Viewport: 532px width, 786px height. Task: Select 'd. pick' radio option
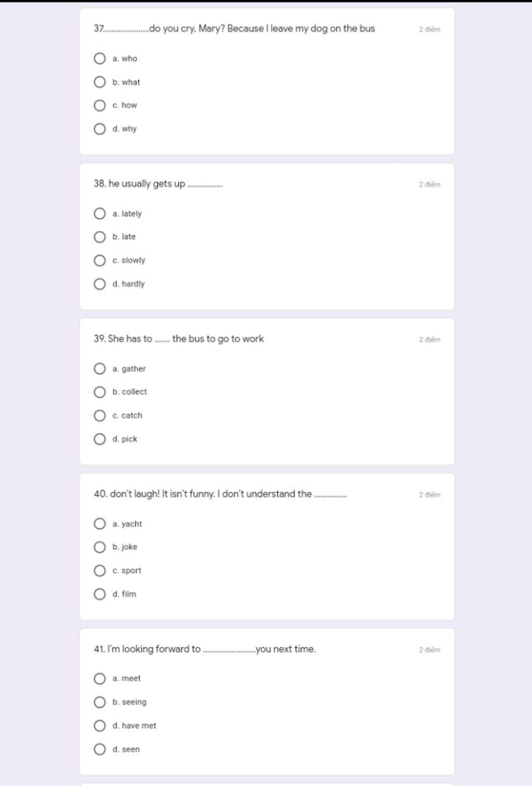tap(100, 439)
